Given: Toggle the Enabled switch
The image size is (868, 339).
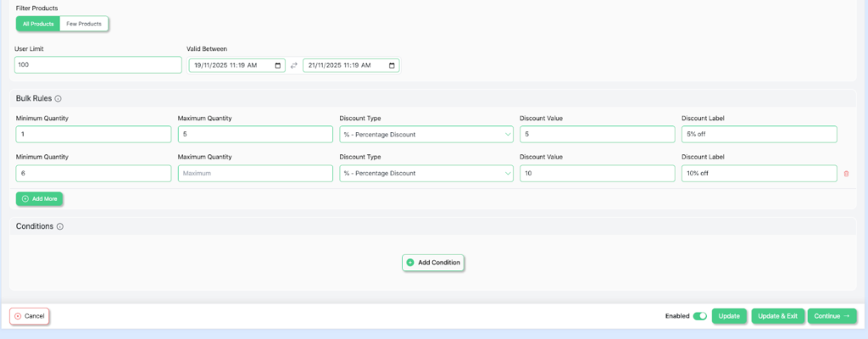Looking at the screenshot, I should pyautogui.click(x=699, y=316).
